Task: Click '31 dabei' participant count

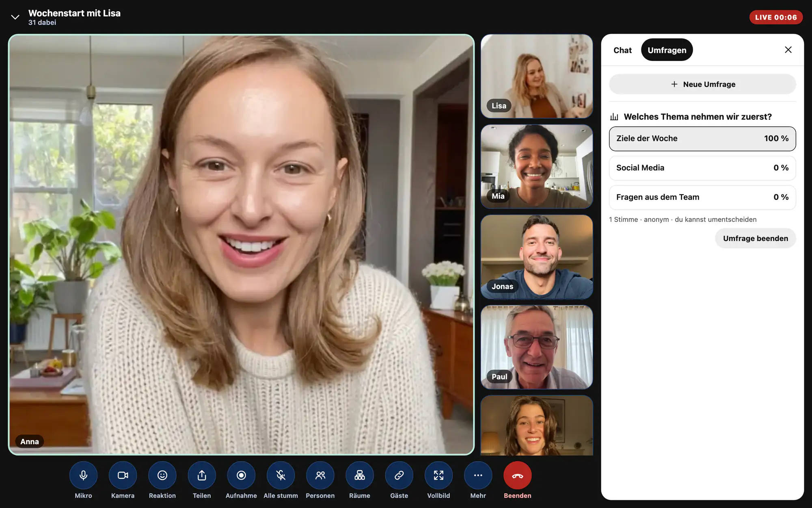Action: pos(42,23)
